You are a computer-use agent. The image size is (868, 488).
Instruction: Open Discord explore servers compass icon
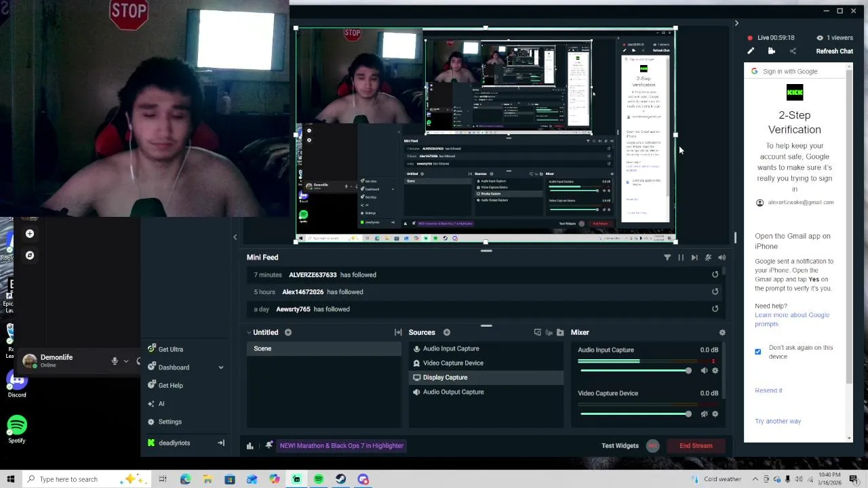(30, 256)
